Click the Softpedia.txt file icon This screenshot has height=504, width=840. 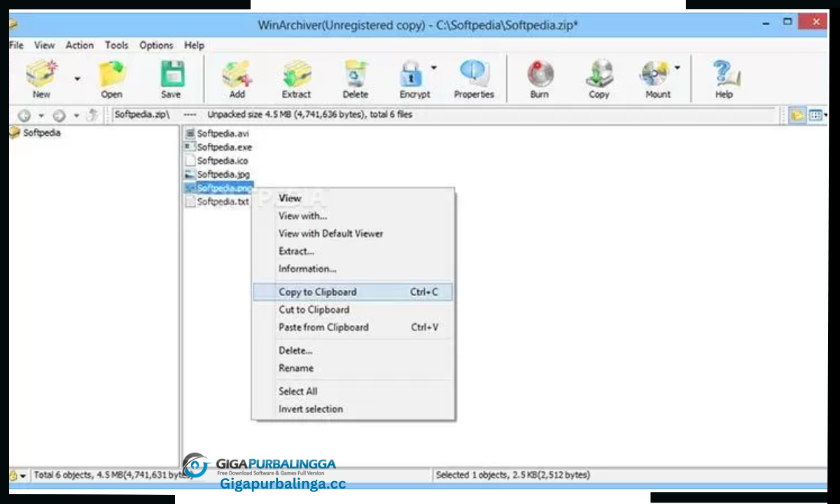click(189, 202)
